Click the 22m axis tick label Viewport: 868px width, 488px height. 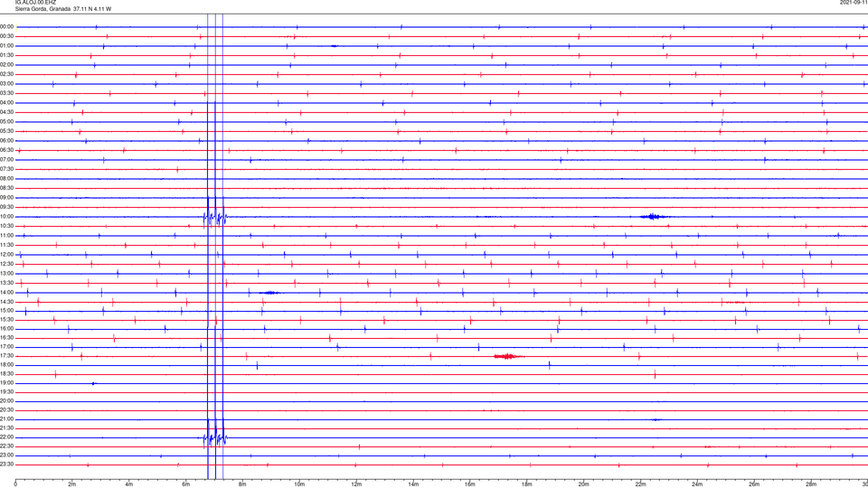pyautogui.click(x=640, y=484)
